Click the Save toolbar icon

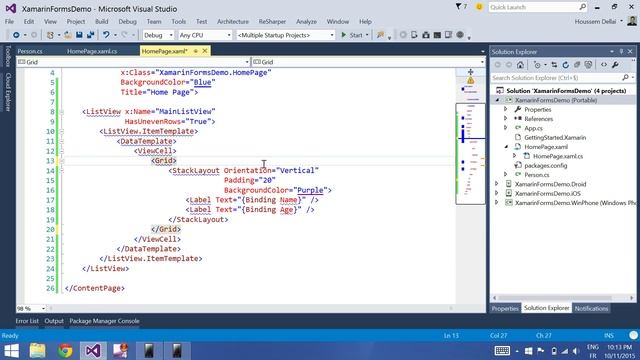(x=79, y=35)
